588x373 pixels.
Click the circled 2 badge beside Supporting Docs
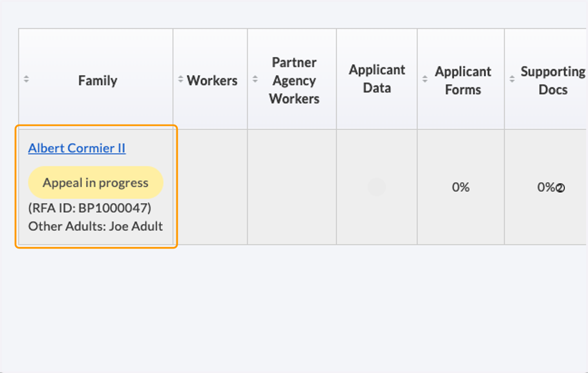[560, 188]
